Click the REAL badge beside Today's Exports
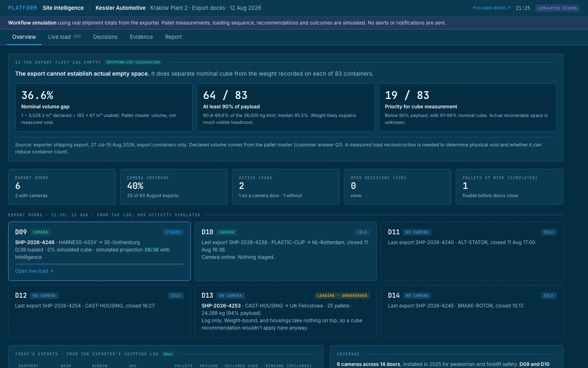Viewport: 588px width, 368px height. click(x=168, y=354)
